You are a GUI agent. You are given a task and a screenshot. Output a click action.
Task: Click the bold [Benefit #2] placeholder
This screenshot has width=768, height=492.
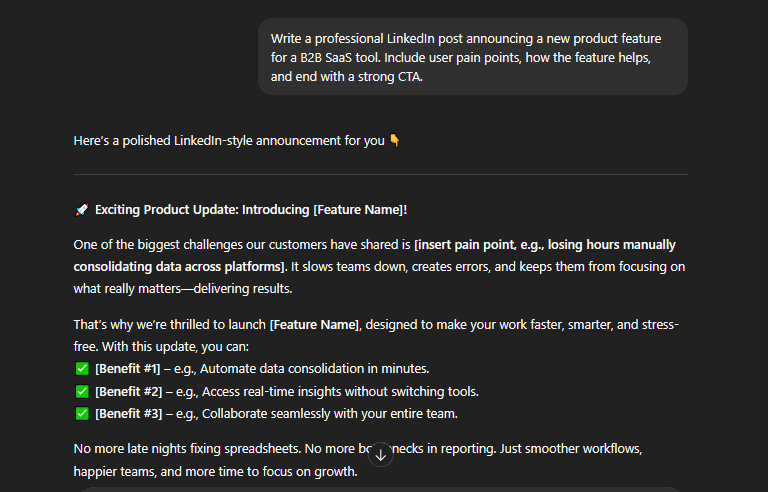click(128, 392)
